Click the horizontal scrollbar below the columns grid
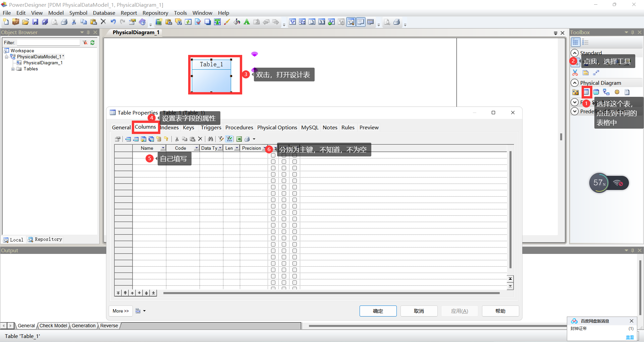This screenshot has height=342, width=644. (x=331, y=293)
